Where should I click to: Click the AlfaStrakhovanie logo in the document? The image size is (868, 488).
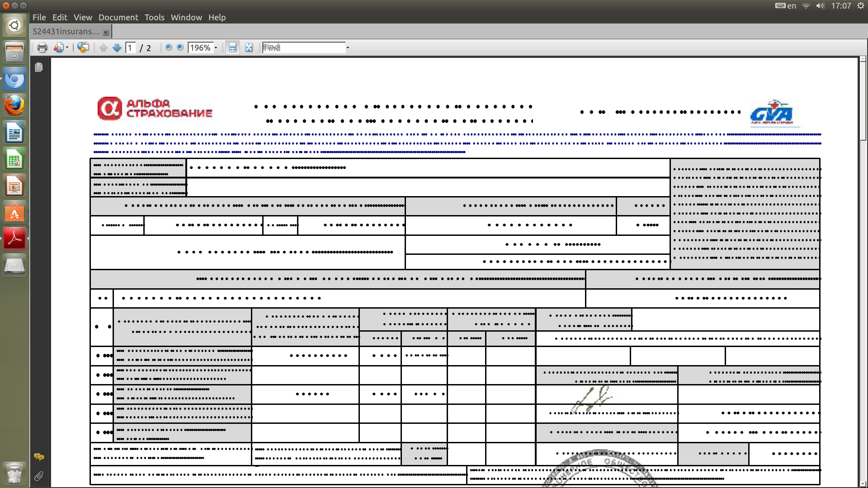click(x=155, y=108)
